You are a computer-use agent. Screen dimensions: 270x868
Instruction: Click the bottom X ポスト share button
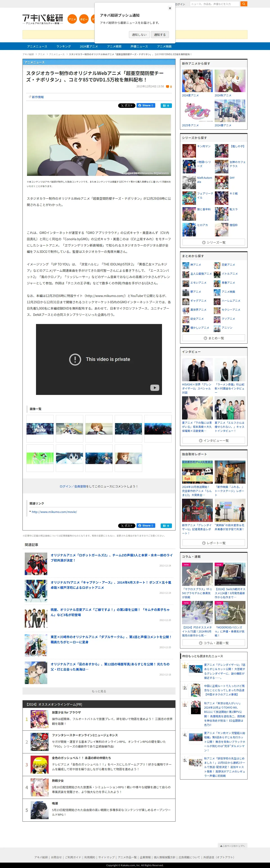pos(127,526)
